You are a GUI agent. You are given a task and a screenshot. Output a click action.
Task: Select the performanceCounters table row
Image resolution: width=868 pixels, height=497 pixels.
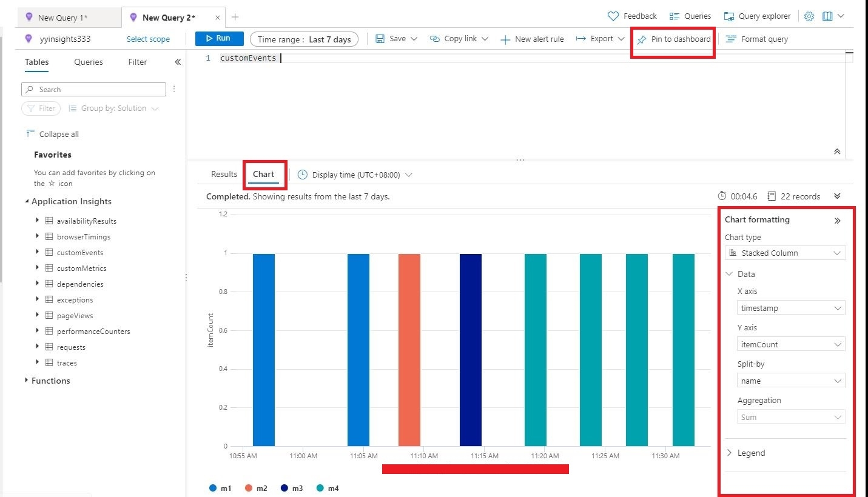(93, 332)
